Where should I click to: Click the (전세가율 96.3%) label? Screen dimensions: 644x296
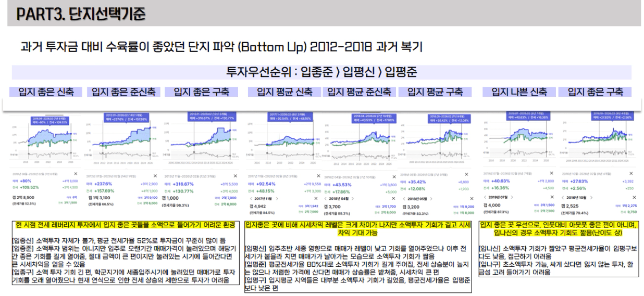175,205
